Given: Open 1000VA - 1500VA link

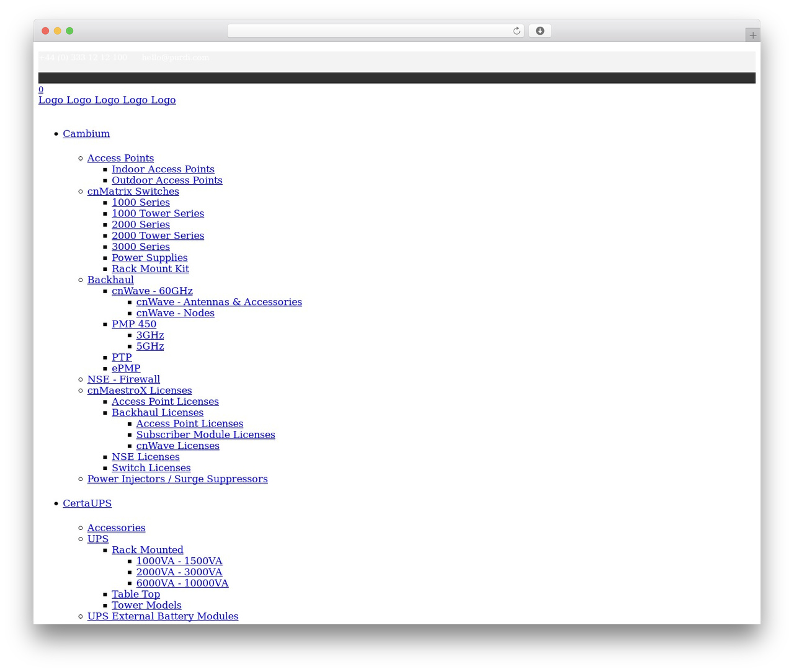Looking at the screenshot, I should tap(179, 562).
